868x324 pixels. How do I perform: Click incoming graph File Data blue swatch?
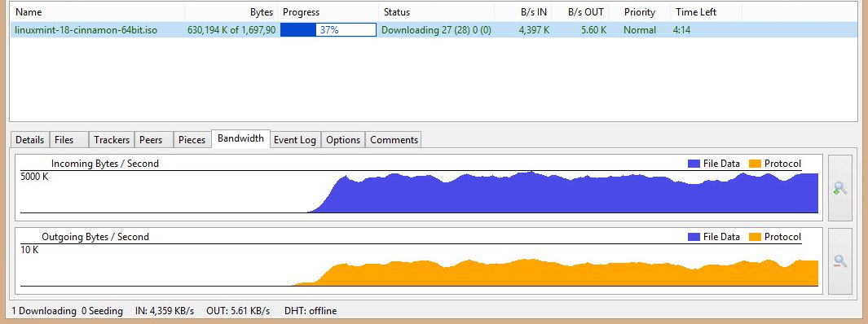[x=694, y=164]
